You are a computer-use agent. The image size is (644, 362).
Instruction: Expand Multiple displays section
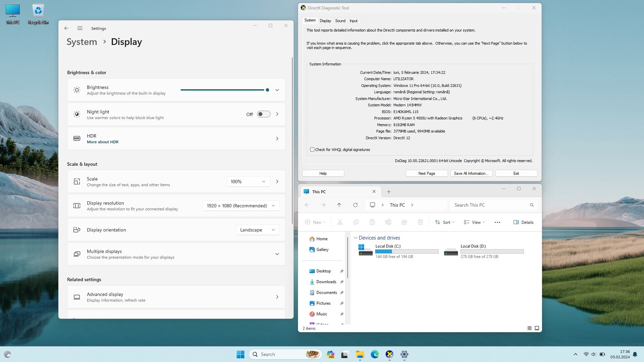[x=277, y=254]
